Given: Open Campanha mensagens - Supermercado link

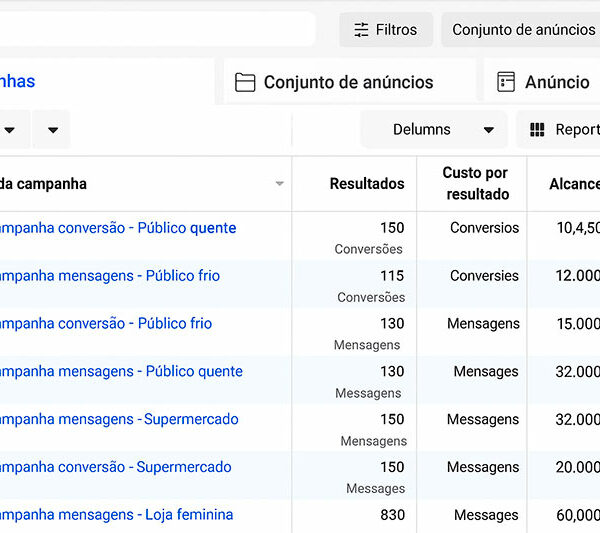Looking at the screenshot, I should tap(119, 419).
